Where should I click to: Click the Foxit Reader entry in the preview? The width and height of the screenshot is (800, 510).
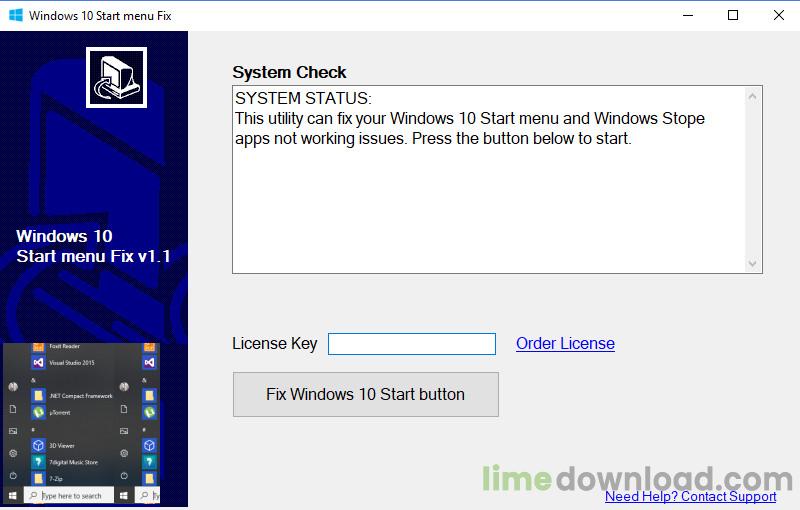(x=56, y=347)
